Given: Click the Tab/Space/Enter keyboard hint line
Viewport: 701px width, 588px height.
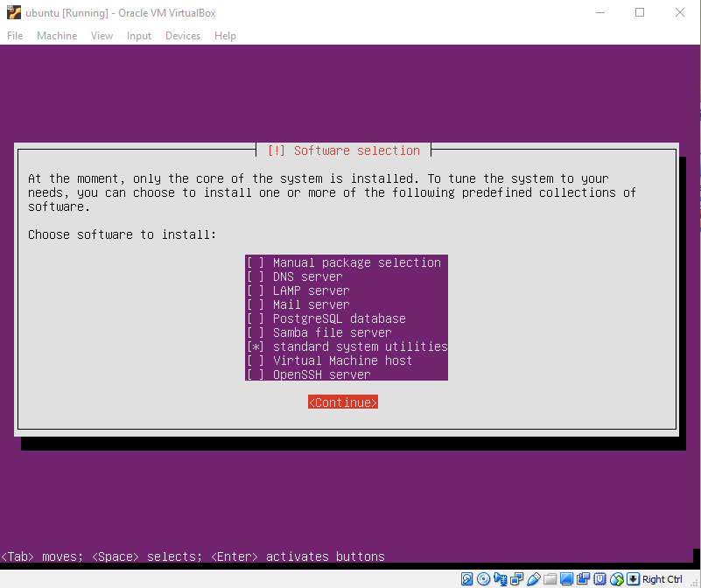Looking at the screenshot, I should coord(193,556).
